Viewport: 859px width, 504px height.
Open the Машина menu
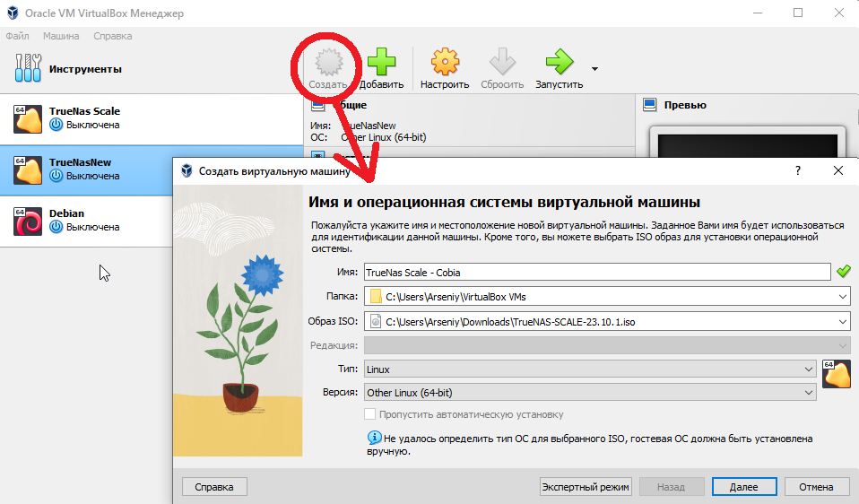(x=61, y=36)
